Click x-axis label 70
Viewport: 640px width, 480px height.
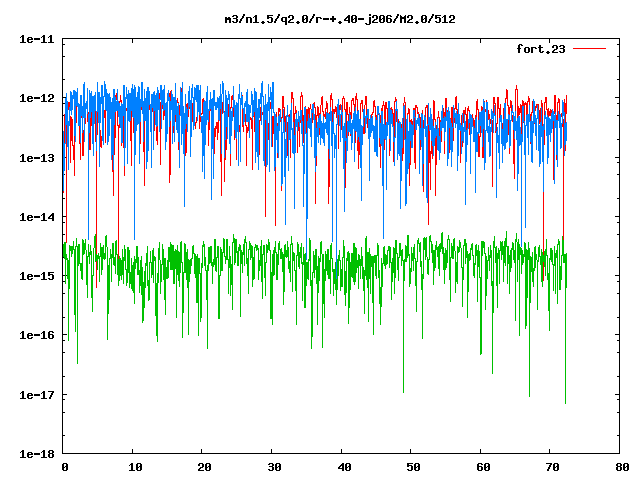553,467
